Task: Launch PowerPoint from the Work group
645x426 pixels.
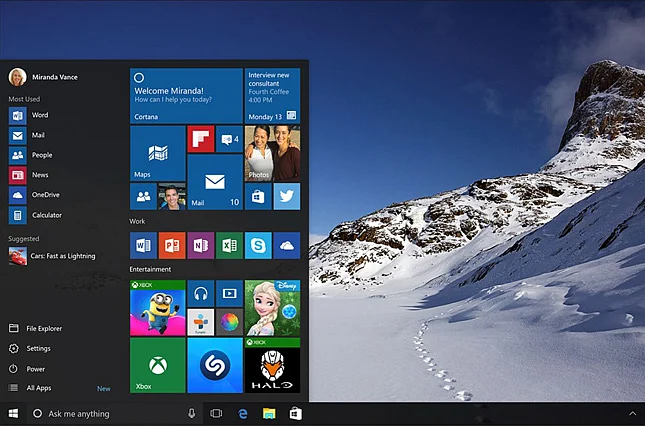Action: click(172, 245)
